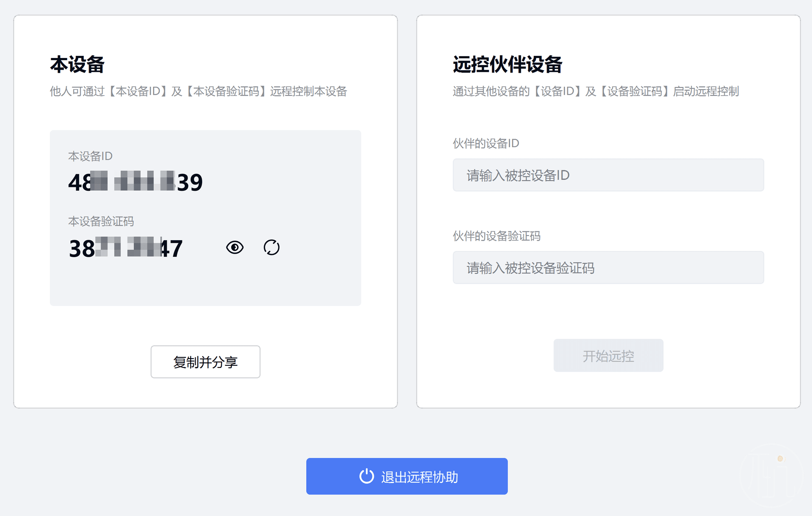Click the description text under 本设备
The height and width of the screenshot is (516, 812).
pyautogui.click(x=198, y=91)
